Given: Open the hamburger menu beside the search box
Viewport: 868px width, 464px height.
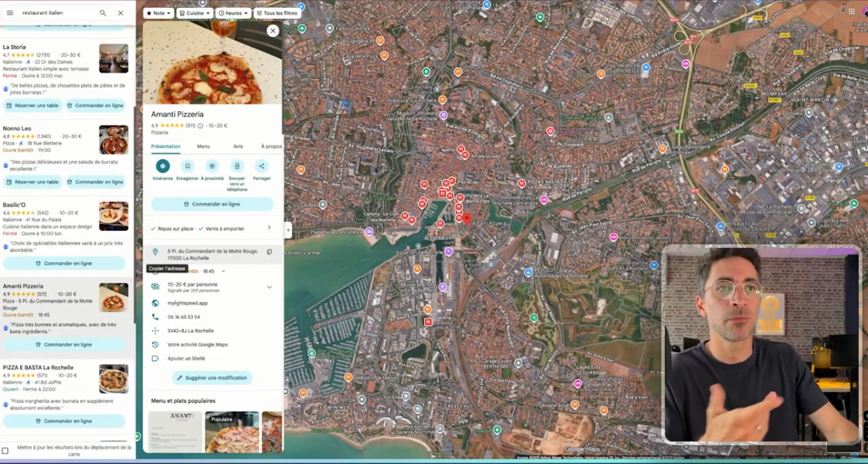Looking at the screenshot, I should tap(10, 13).
